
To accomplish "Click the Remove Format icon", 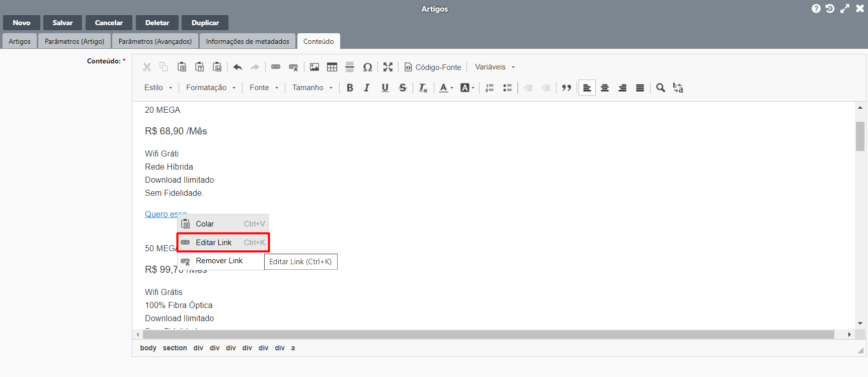I will 423,88.
